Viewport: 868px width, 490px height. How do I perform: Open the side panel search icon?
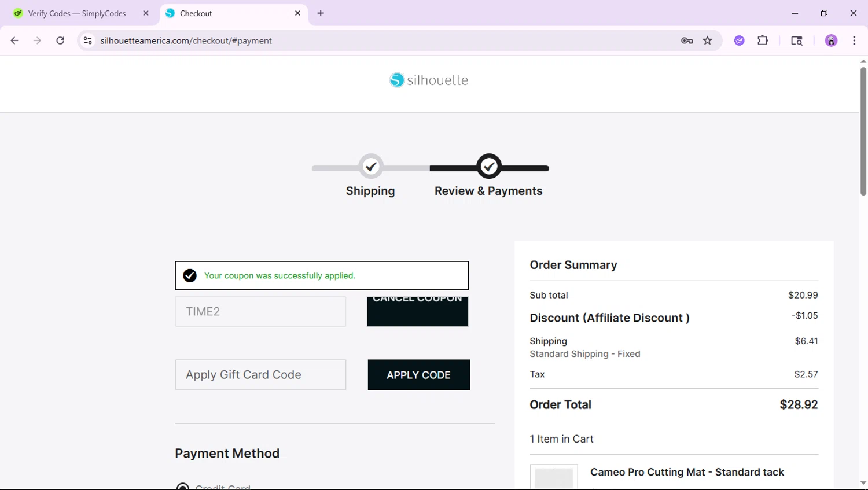pos(797,40)
